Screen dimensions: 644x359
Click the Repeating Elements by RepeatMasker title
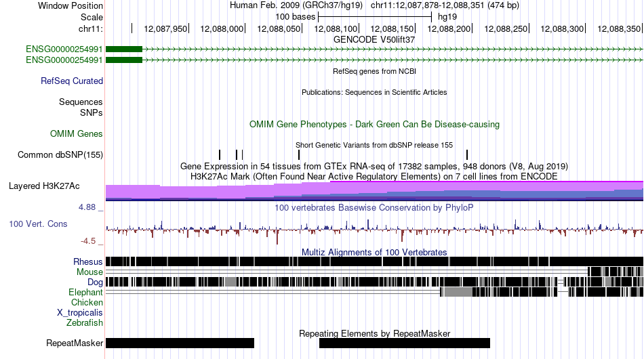click(375, 333)
